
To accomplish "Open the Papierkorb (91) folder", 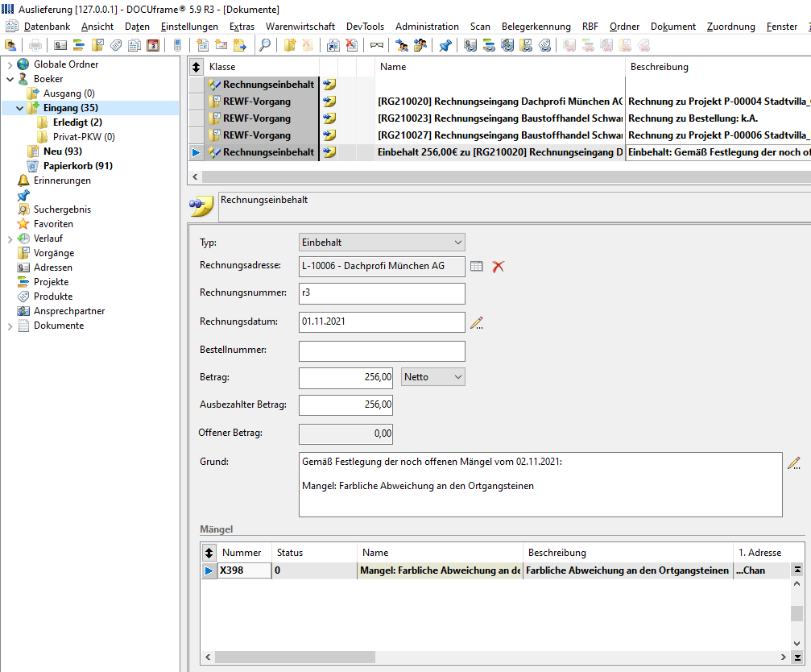I will 78,165.
